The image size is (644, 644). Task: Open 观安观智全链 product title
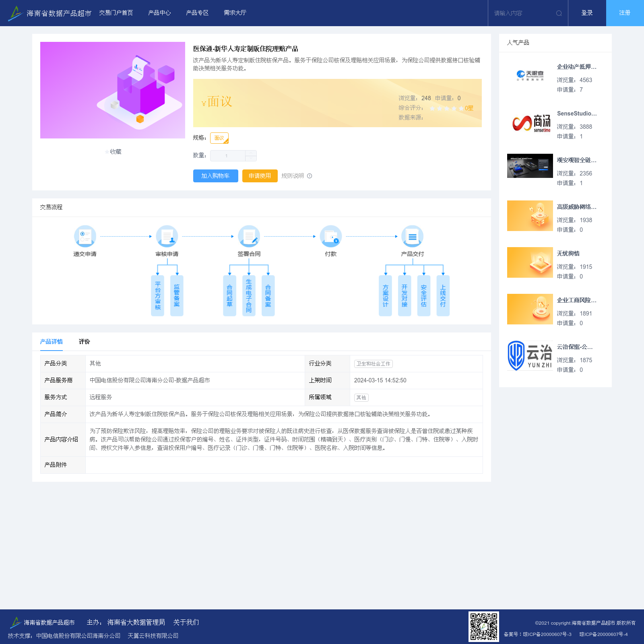click(577, 160)
